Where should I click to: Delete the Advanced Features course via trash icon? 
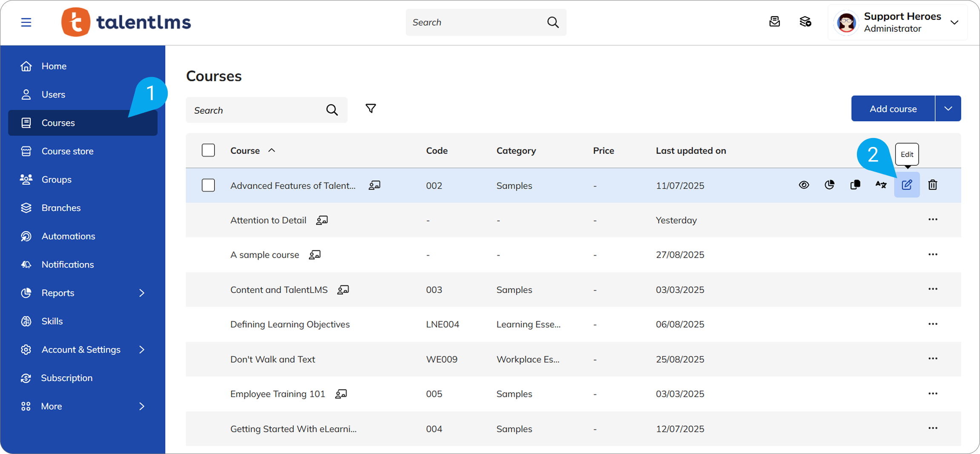coord(932,185)
